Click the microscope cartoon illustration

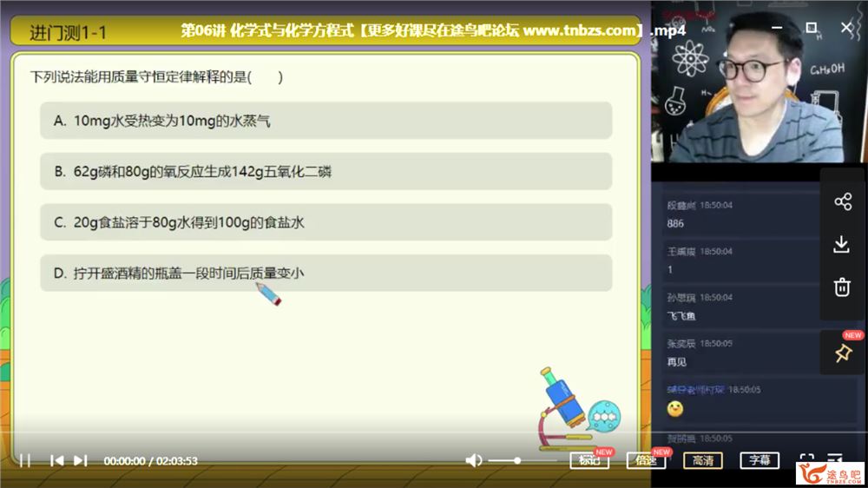(578, 409)
